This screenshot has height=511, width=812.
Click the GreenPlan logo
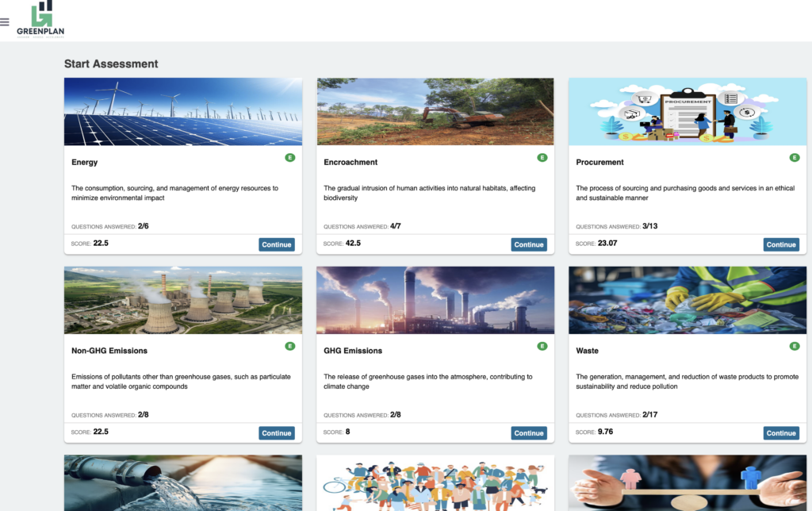click(40, 19)
